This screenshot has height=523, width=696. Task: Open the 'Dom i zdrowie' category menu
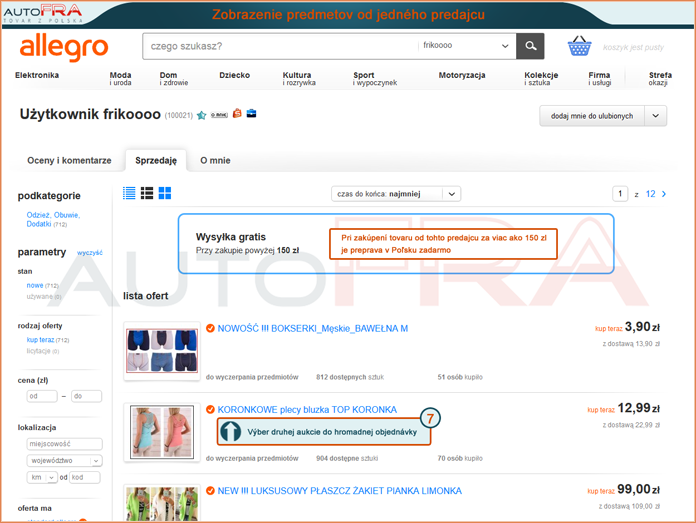click(174, 79)
